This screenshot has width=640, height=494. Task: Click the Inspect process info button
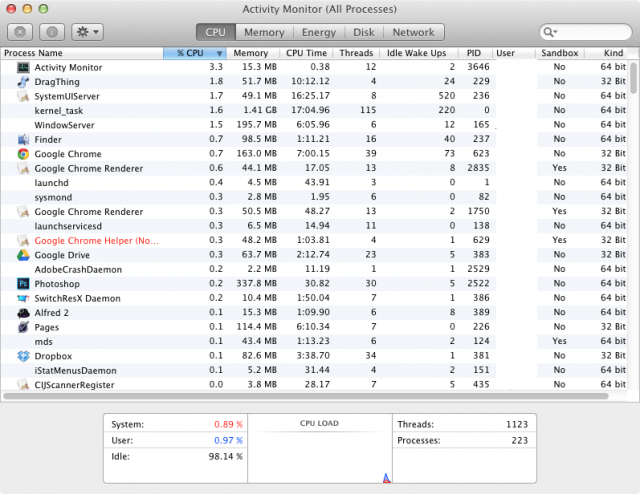point(52,32)
